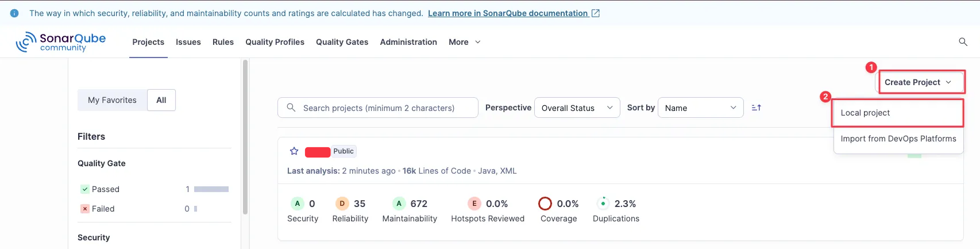
Task: Open the search magnifier icon in header
Action: 963,42
